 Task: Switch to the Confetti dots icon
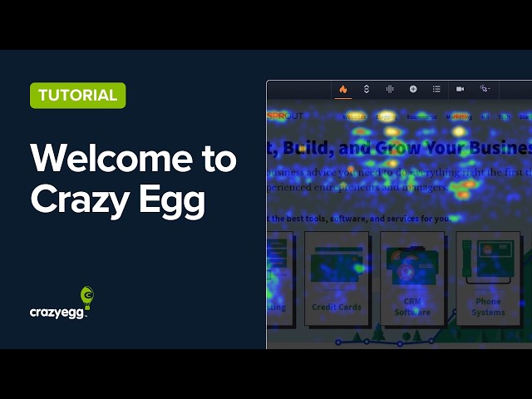[x=390, y=89]
